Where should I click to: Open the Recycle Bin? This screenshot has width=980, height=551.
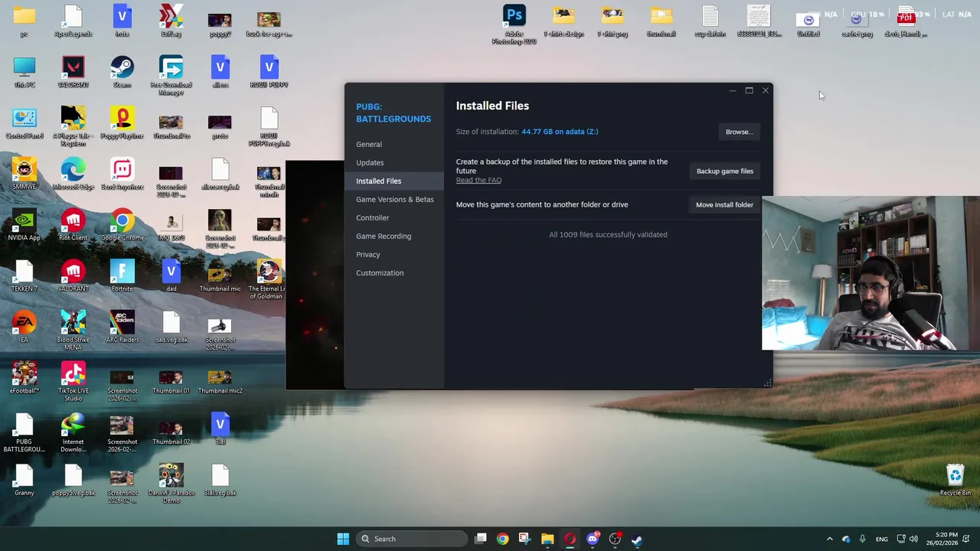click(x=955, y=481)
